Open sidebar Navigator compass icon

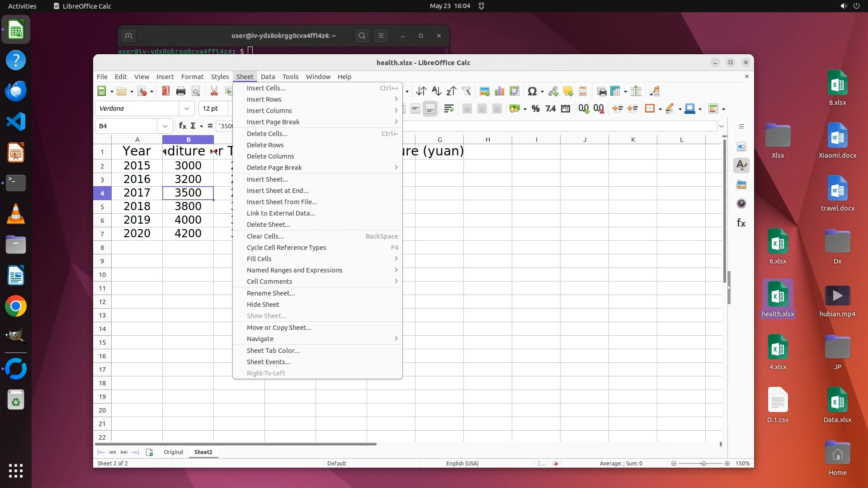coord(741,203)
